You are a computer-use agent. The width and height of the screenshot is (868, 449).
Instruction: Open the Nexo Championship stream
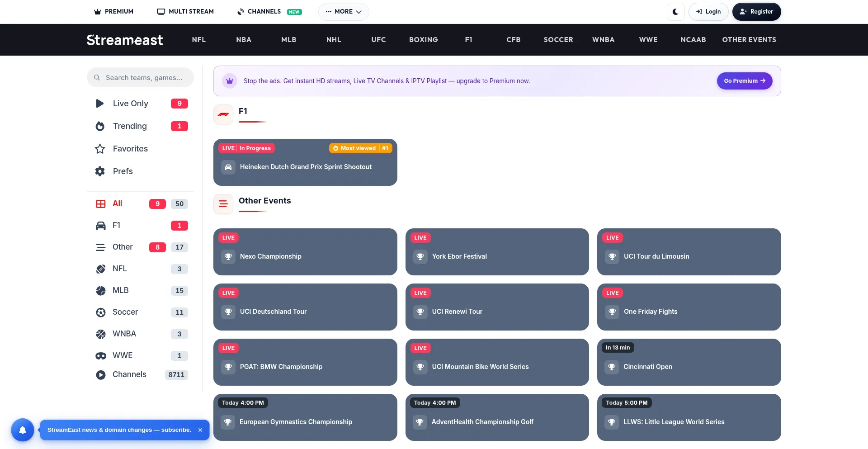[305, 252]
